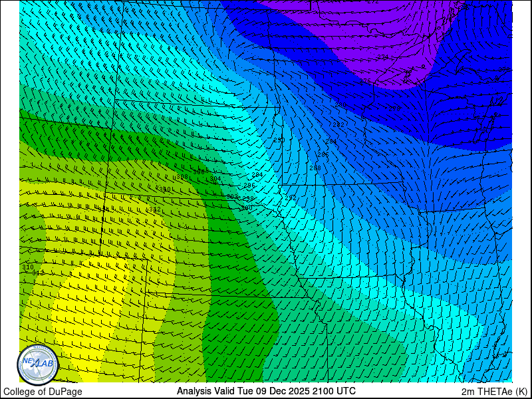Select the 290 contour label

tap(279, 140)
